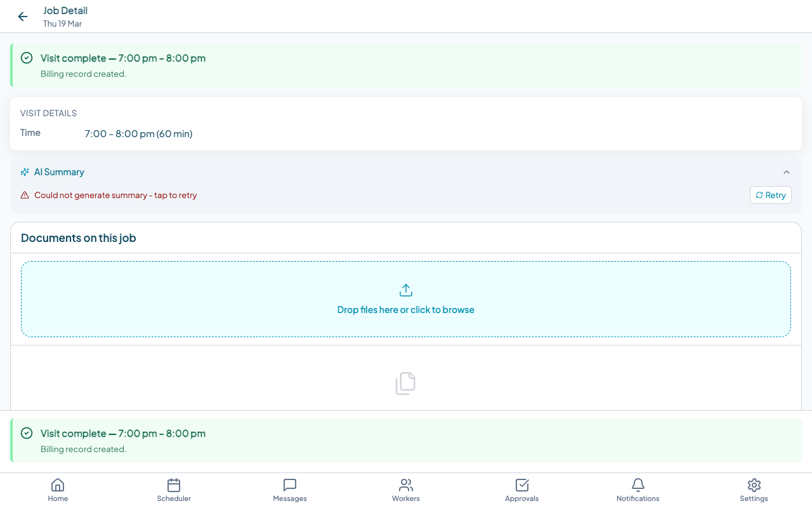Screen dimensions: 812x508
Task: Click 'Drop files here or click to browse'
Action: [x=406, y=310]
